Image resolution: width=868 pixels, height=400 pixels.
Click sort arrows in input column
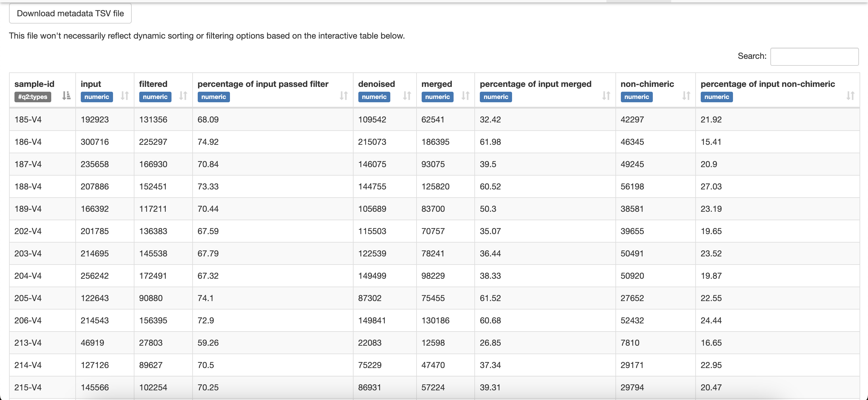[x=125, y=96]
